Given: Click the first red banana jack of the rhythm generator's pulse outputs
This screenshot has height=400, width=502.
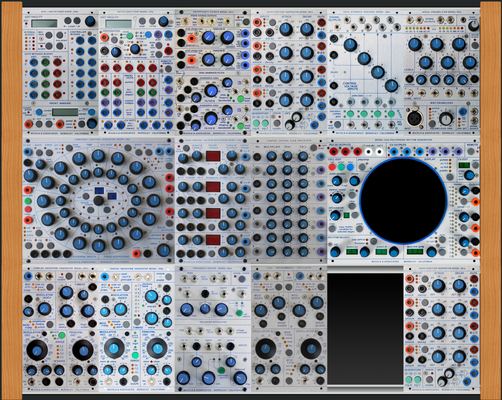Looking at the screenshot, I should pyautogui.click(x=333, y=152).
